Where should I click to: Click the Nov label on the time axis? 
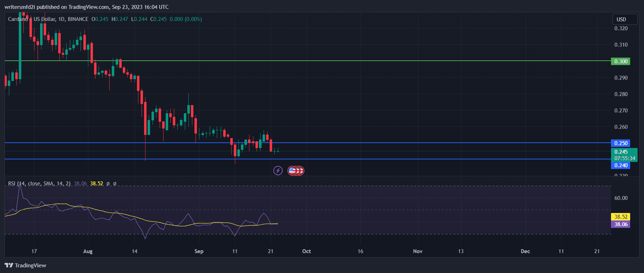click(x=418, y=251)
